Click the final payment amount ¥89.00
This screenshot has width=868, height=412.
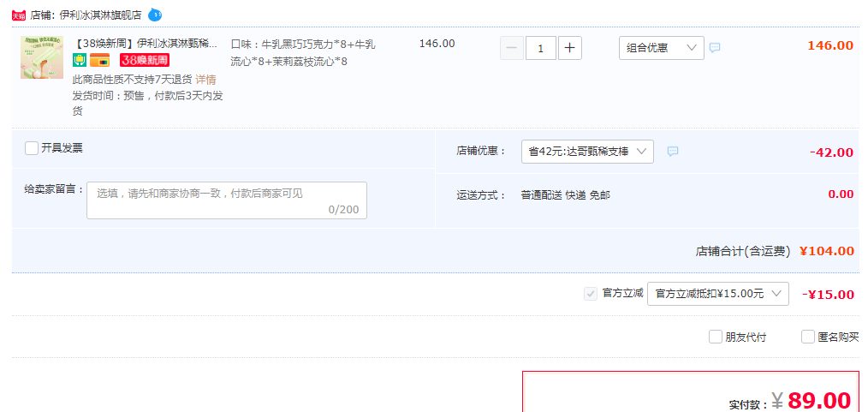811,400
